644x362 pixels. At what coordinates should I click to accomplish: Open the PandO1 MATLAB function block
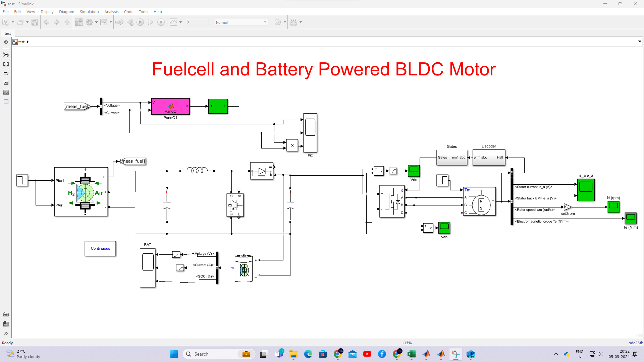point(170,106)
